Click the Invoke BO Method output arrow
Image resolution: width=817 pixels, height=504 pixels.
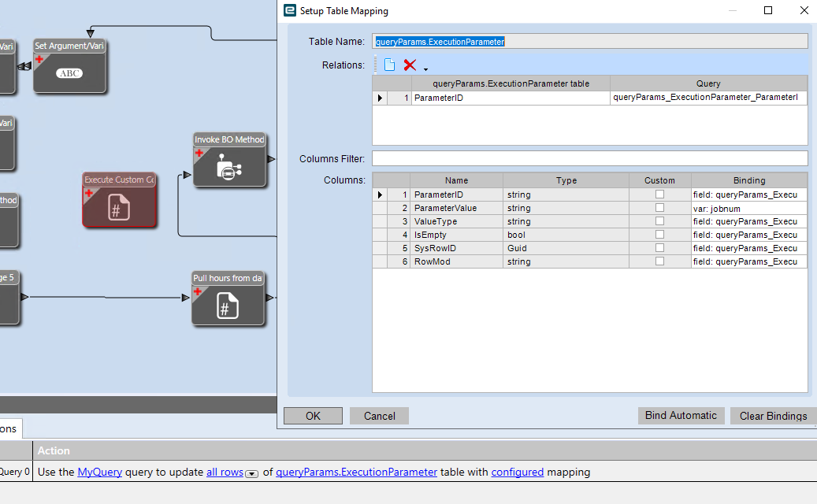271,159
